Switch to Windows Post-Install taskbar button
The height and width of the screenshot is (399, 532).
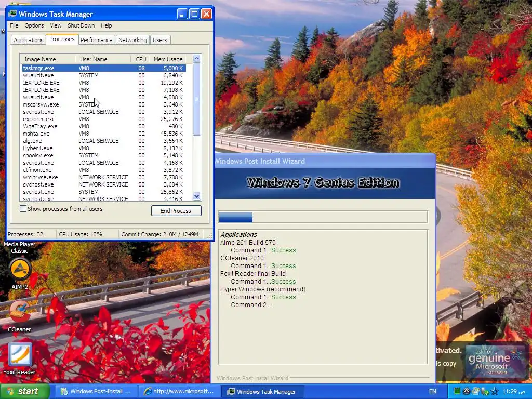[x=96, y=391]
